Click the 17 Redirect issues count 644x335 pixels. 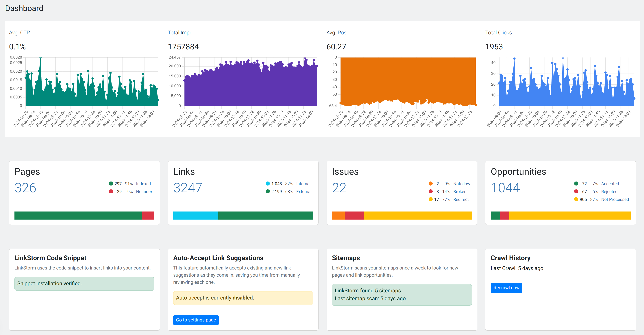[x=436, y=199]
